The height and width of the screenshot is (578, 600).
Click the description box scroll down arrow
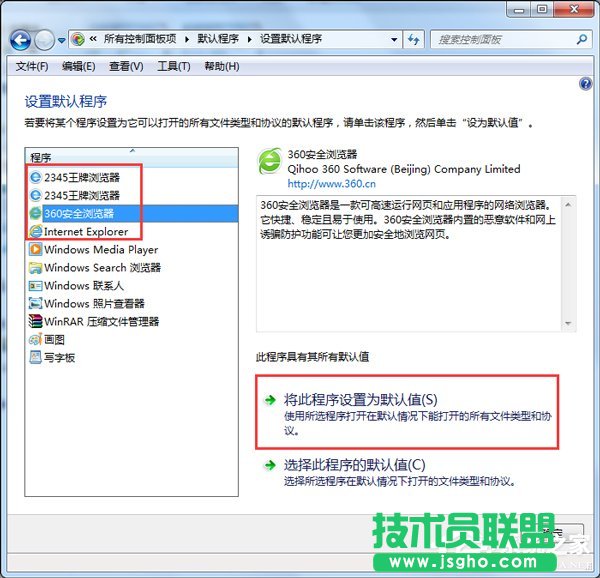pos(568,324)
